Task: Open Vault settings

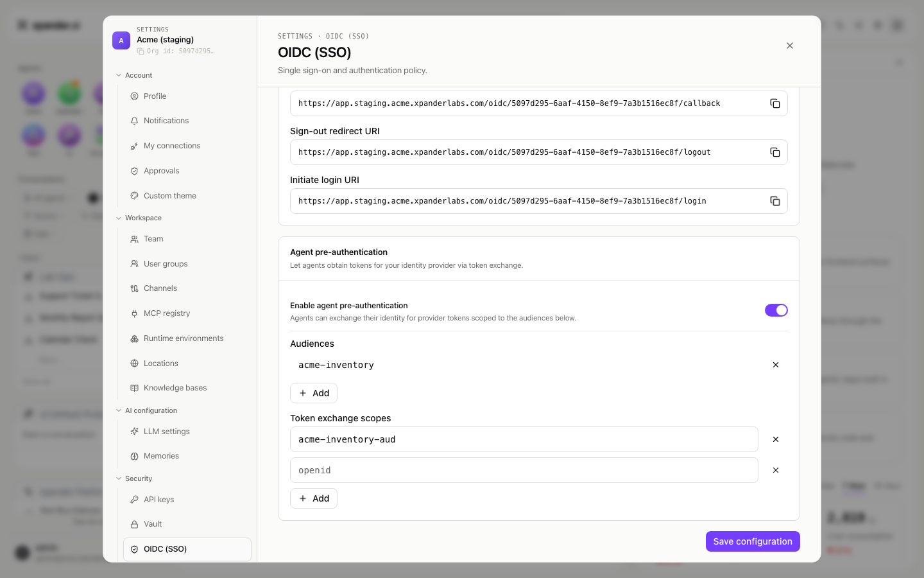Action: (x=187, y=524)
